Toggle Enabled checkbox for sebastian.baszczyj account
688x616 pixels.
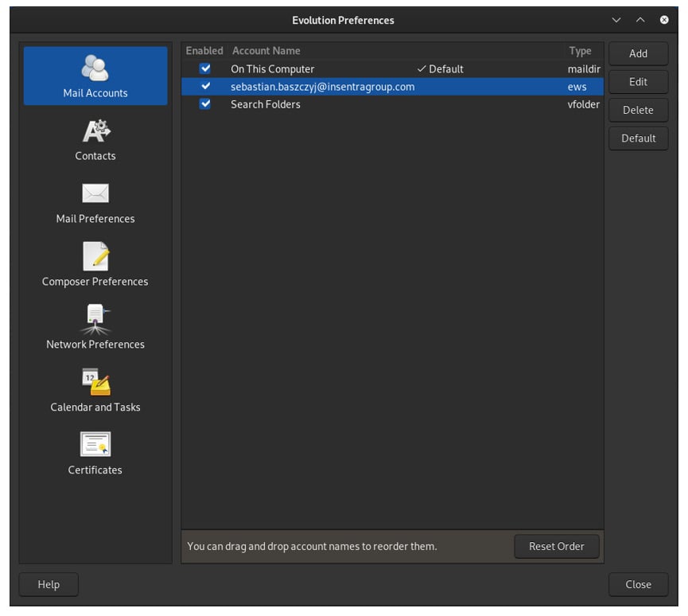click(x=205, y=86)
